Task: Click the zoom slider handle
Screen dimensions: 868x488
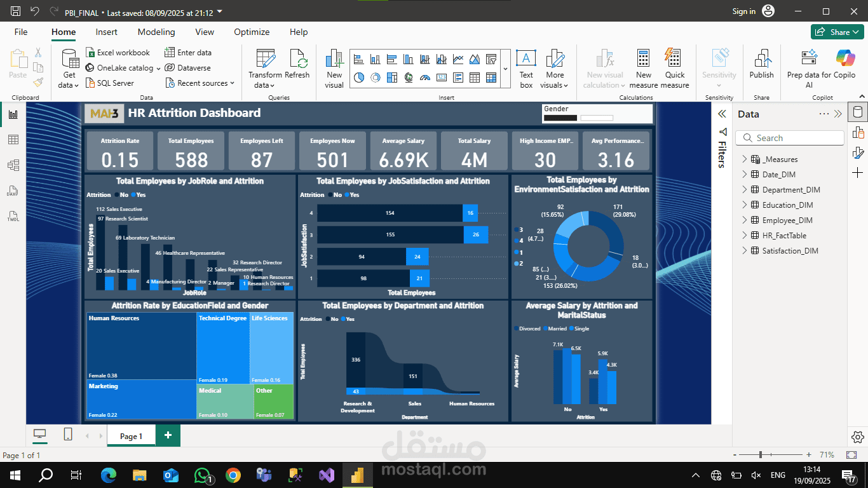Action: click(x=761, y=455)
